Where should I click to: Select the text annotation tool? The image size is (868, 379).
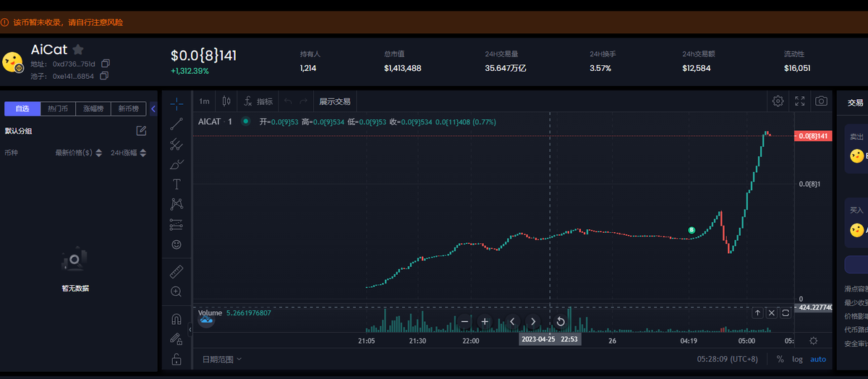coord(176,184)
